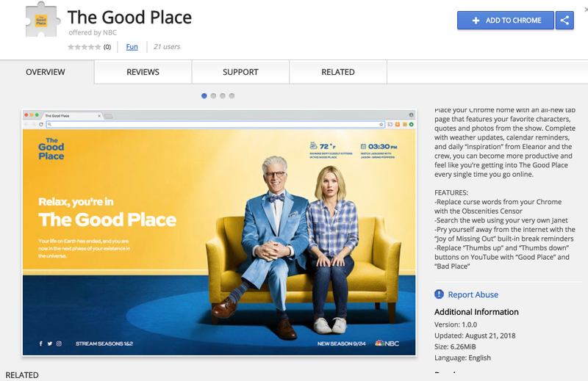Click The Good Place blue logo in screenshot
Viewport: 588px width, 381px height.
pos(51,149)
